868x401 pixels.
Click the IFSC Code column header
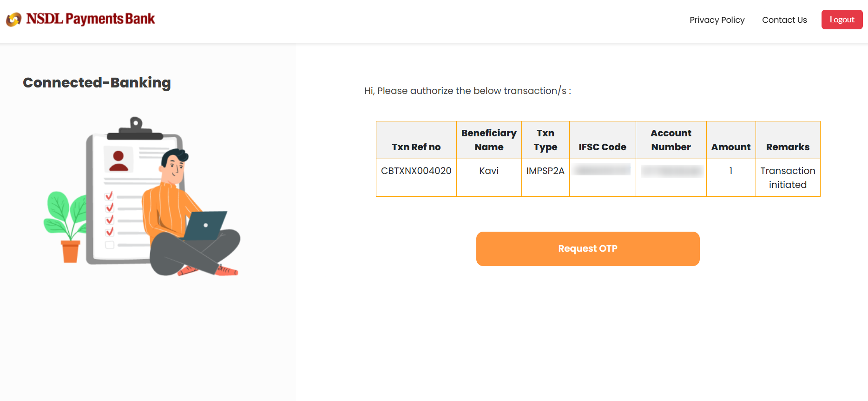602,147
